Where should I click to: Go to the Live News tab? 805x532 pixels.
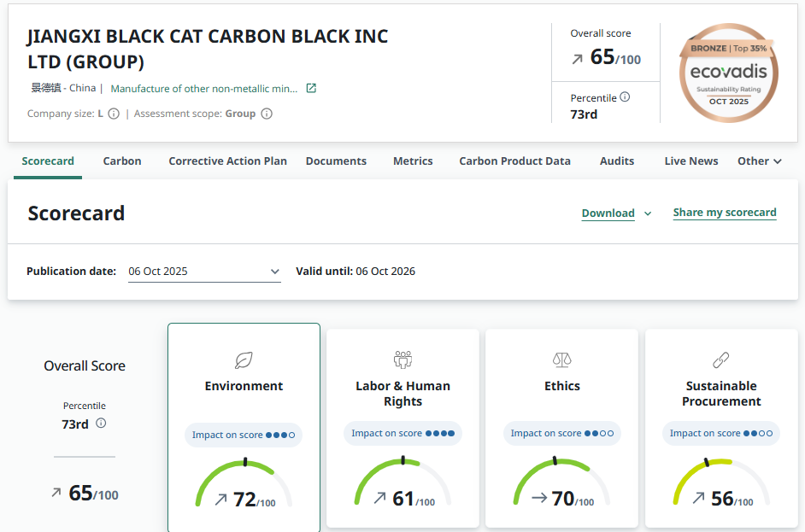tap(691, 161)
